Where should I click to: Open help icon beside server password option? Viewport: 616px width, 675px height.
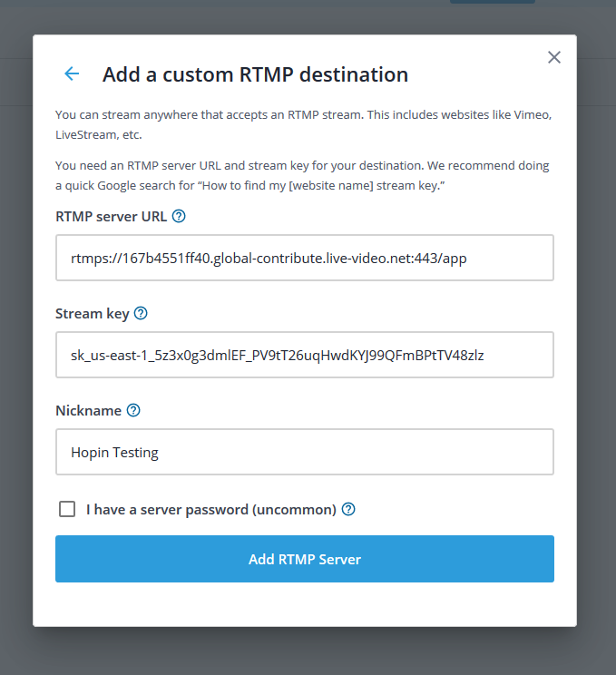click(348, 509)
